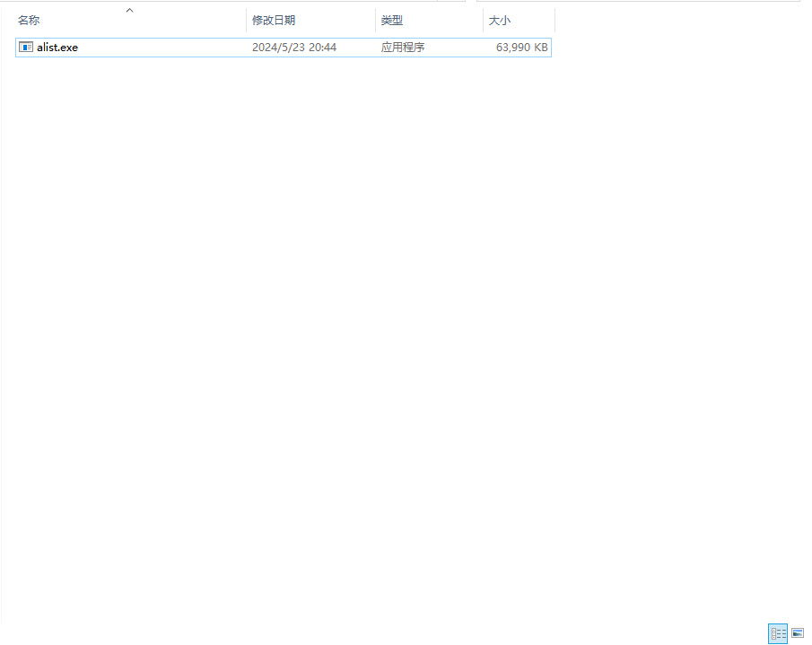Click the 应用程序 type cell
Screen dimensions: 812x645
[x=402, y=48]
